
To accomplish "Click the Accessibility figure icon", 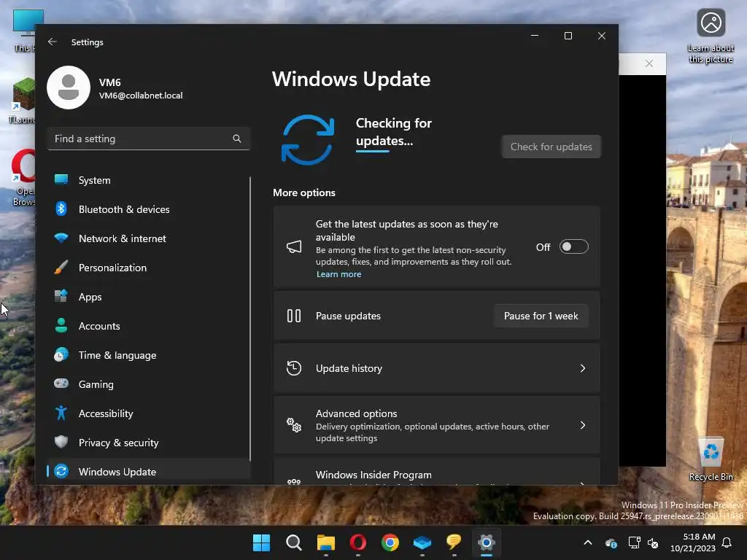I will [x=61, y=413].
